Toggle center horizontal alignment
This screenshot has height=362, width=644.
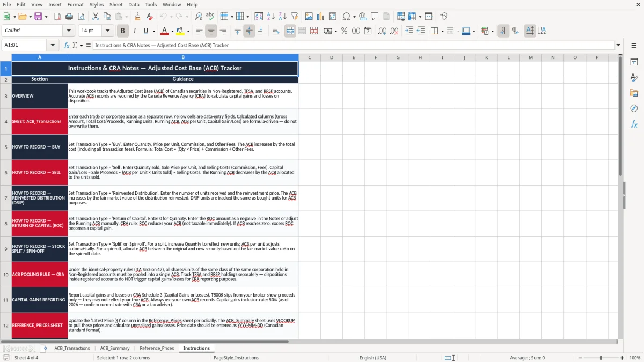211,31
